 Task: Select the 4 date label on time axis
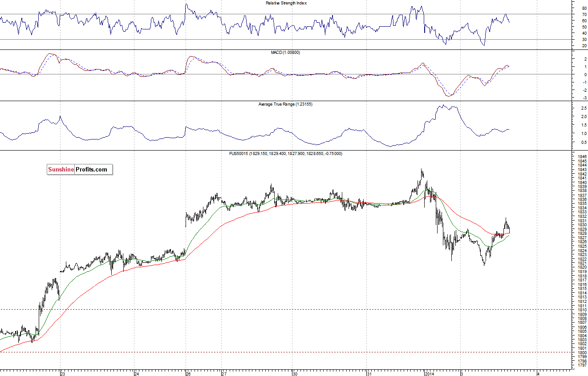tap(539, 373)
